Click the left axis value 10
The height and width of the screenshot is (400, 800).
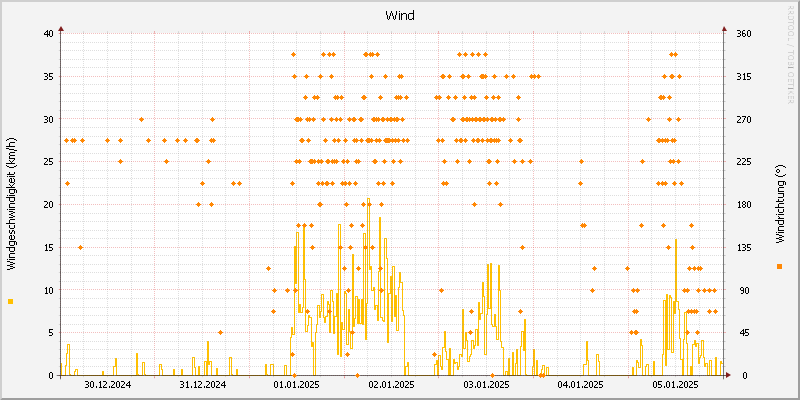tap(48, 290)
